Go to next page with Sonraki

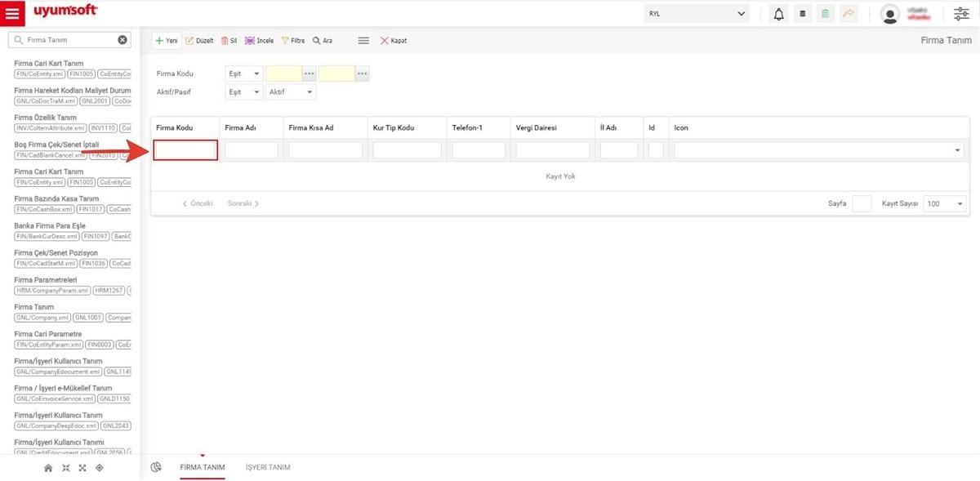click(x=243, y=203)
